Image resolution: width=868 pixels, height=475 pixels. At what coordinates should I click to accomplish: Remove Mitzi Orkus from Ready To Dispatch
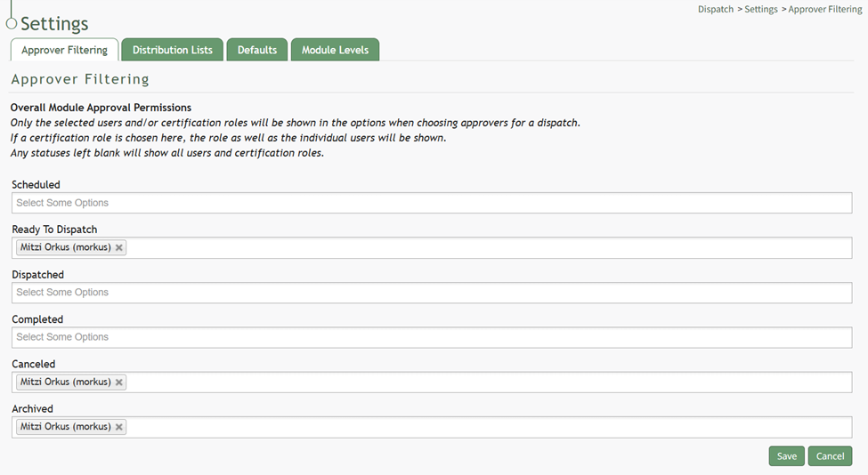(119, 248)
